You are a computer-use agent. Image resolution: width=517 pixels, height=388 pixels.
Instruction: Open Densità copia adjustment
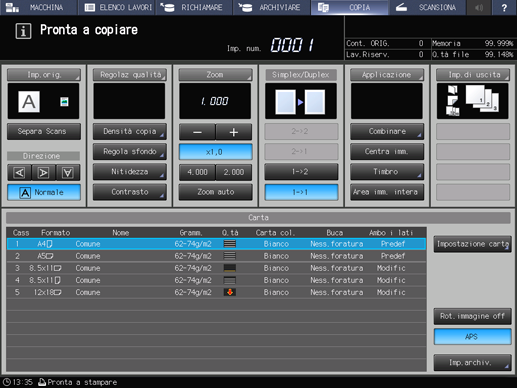[130, 131]
